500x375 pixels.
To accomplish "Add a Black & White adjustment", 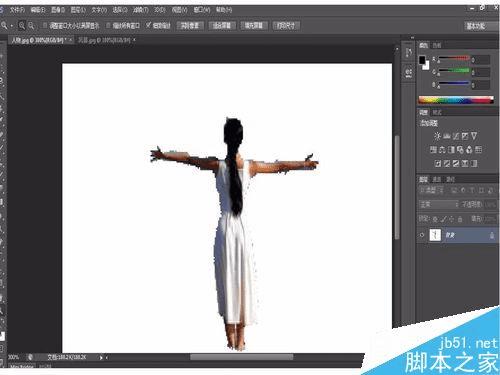I will click(451, 149).
